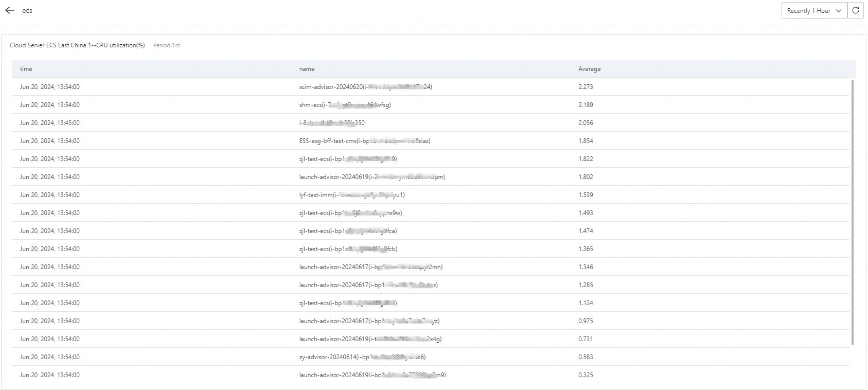Select the scim-advisor-20240620 instance name
Viewport: 868px width, 390px height.
click(x=366, y=87)
